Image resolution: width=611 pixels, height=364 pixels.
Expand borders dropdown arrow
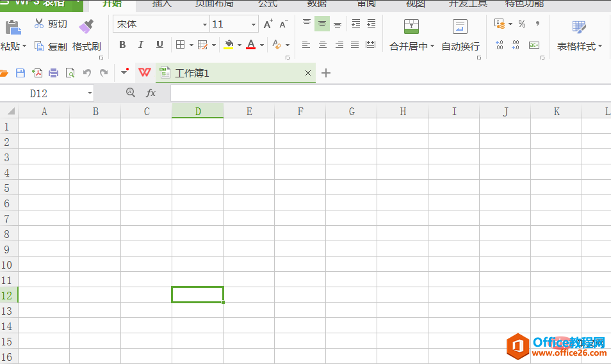coord(191,45)
